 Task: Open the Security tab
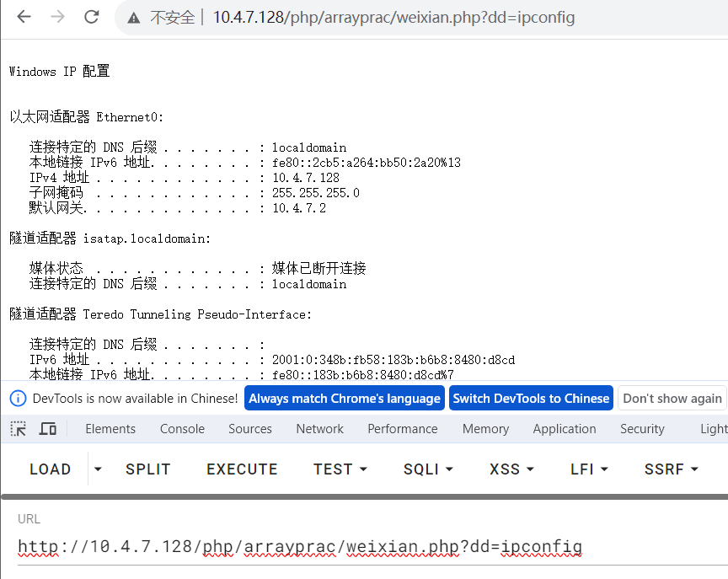(643, 429)
